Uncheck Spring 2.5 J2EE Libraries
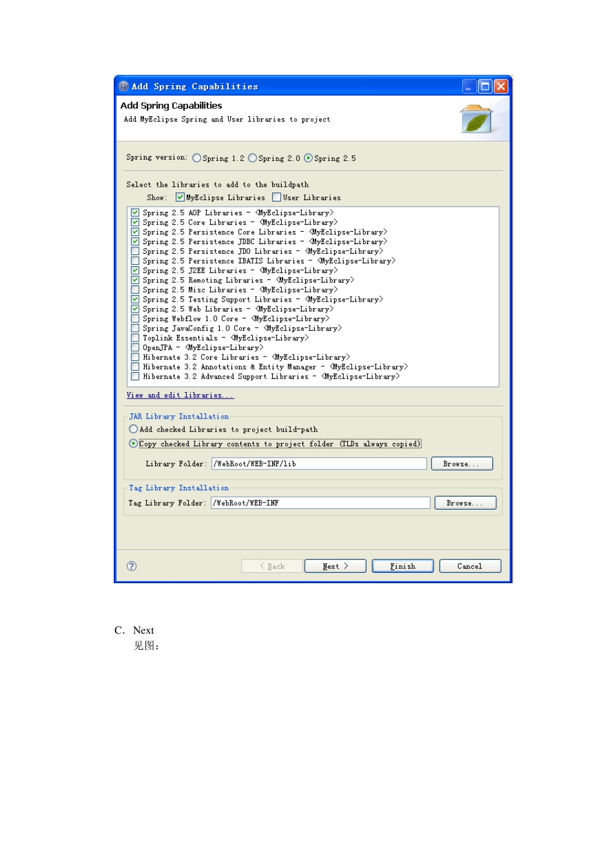614x868 pixels. pos(135,271)
